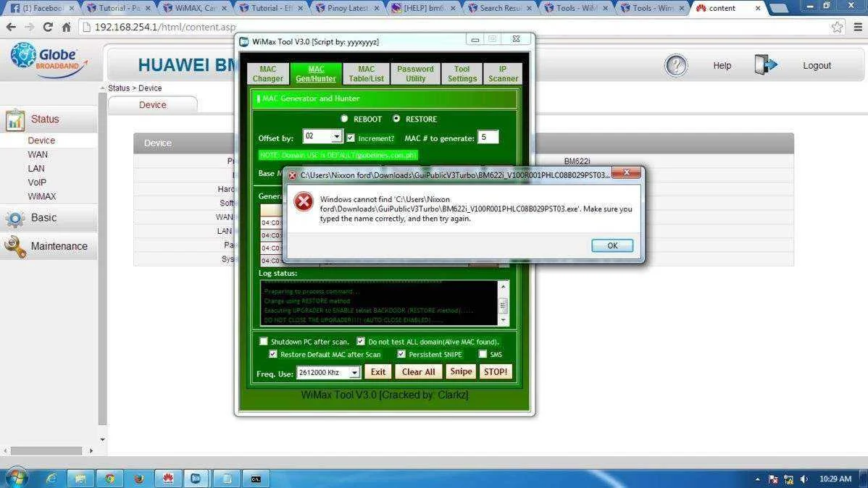Screen dimensions: 868x488
Task: Click the Logout link
Action: click(817, 65)
